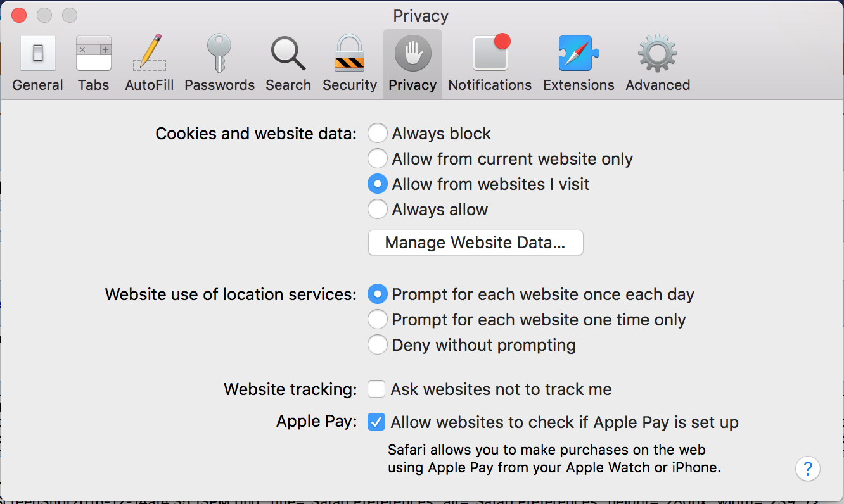Open help with the question mark button
The width and height of the screenshot is (844, 504).
[808, 469]
